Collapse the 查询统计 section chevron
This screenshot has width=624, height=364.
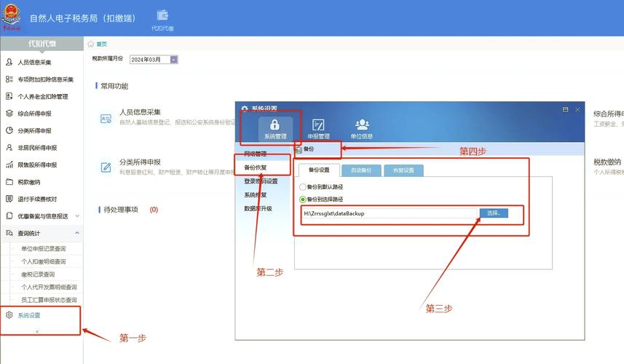coord(77,233)
